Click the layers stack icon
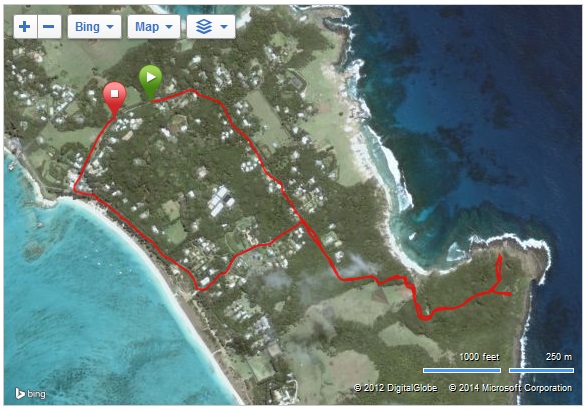587x410 pixels. [204, 27]
